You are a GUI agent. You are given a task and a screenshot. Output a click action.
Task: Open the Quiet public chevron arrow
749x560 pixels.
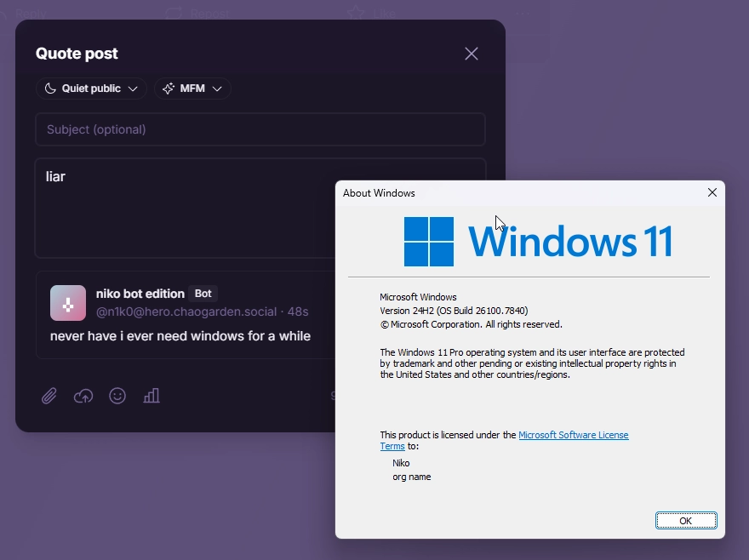(133, 89)
